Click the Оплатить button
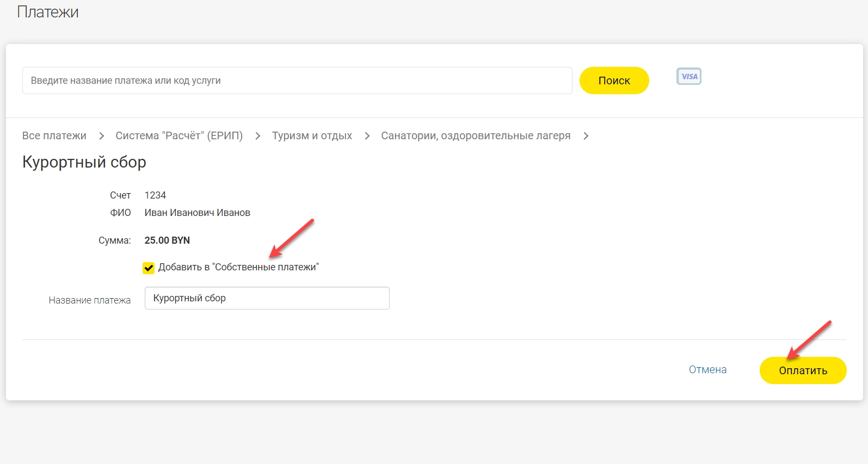The height and width of the screenshot is (464, 868). pos(803,370)
